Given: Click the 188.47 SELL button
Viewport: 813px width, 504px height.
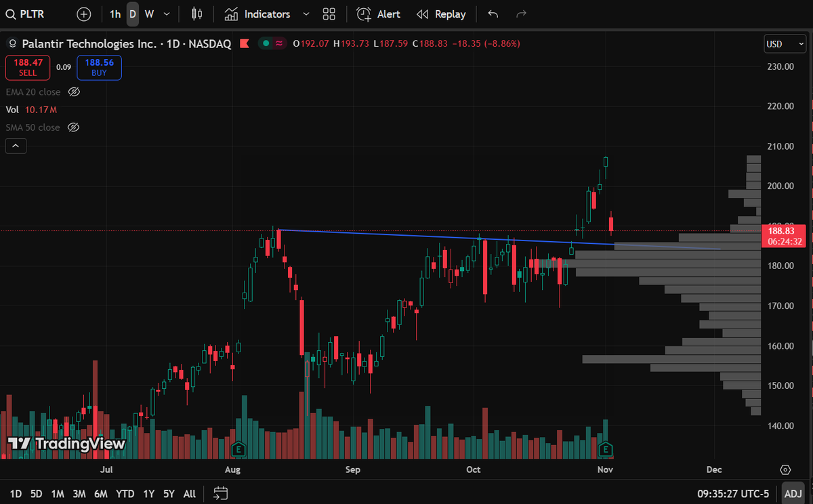Looking at the screenshot, I should point(28,67).
